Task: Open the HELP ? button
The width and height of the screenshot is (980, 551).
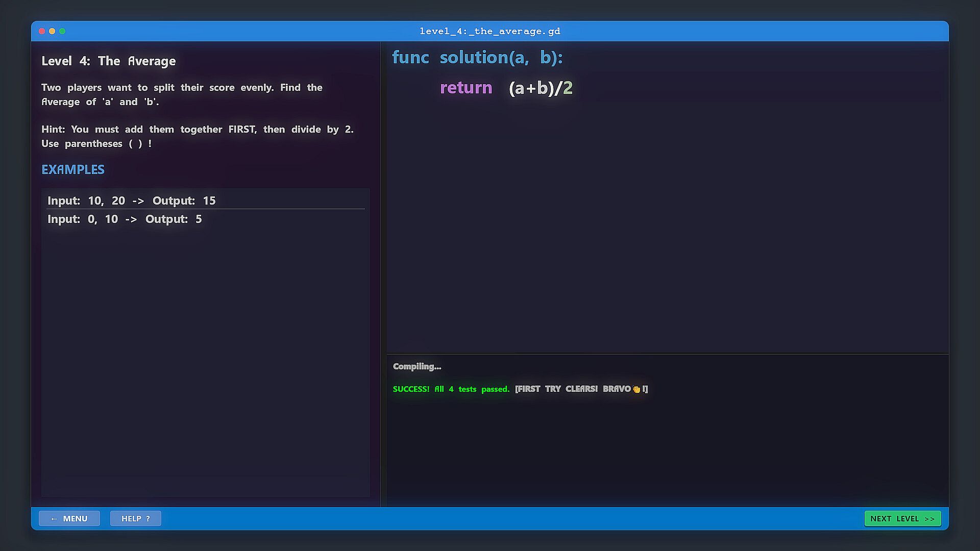Action: (x=136, y=518)
